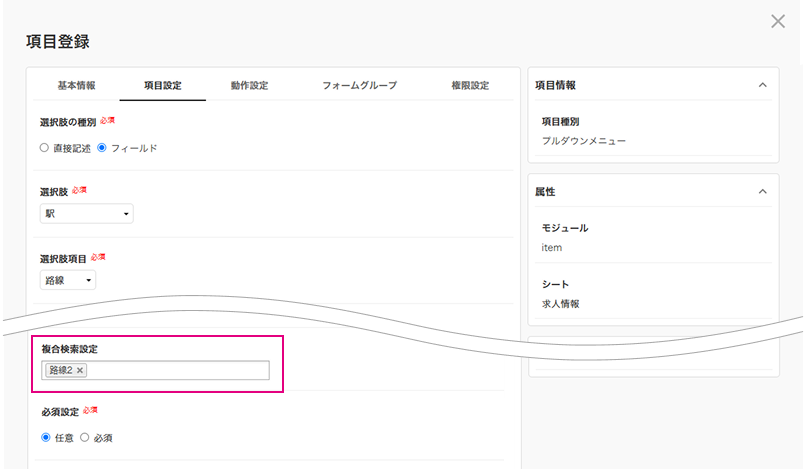Image resolution: width=804 pixels, height=470 pixels.
Task: Switch to the 基本情報 tab
Action: (x=76, y=85)
